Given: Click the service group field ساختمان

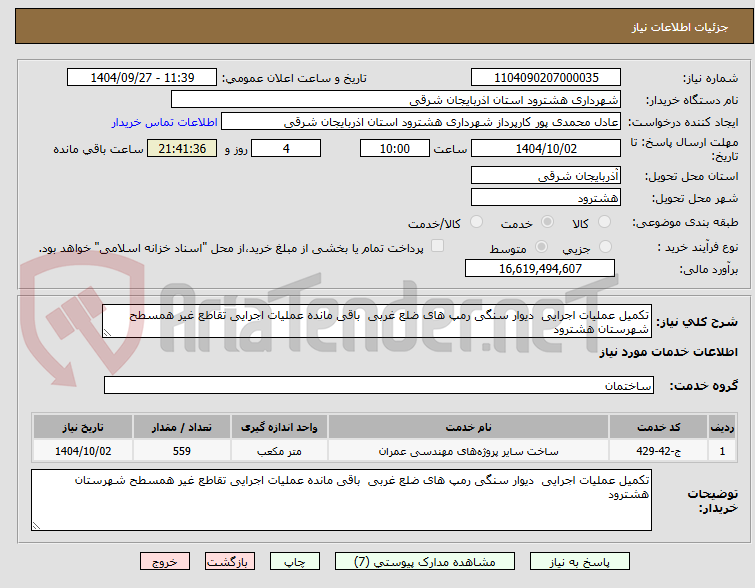Looking at the screenshot, I should 379,385.
